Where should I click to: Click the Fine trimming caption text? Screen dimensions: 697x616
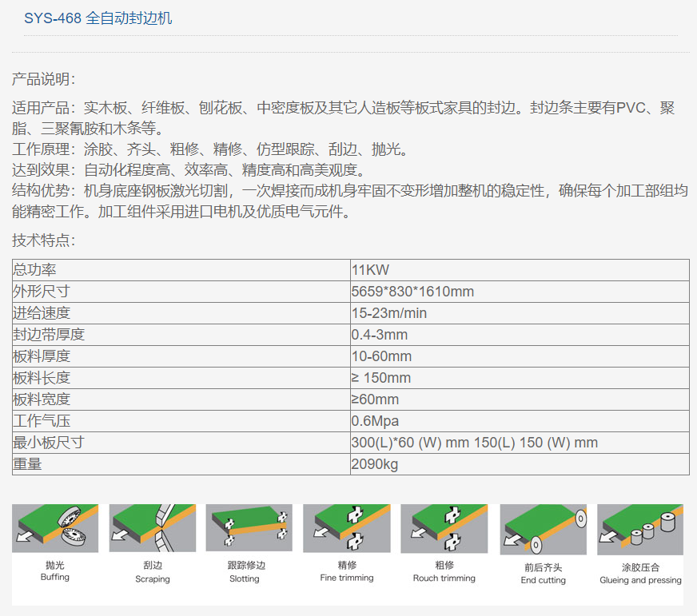tap(347, 578)
